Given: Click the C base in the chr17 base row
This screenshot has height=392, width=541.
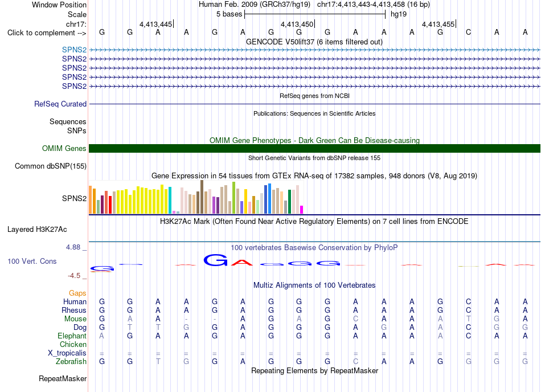Looking at the screenshot, I should pyautogui.click(x=468, y=32).
